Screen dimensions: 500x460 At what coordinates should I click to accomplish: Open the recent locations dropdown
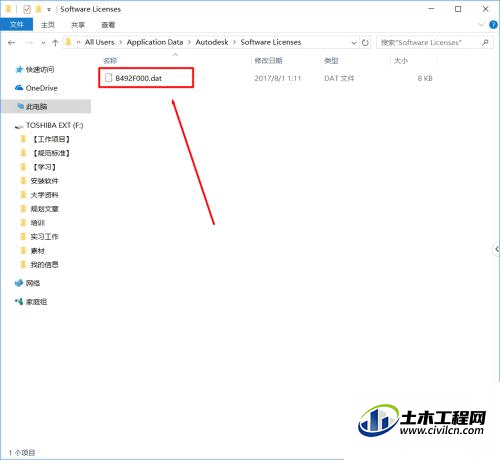(43, 43)
